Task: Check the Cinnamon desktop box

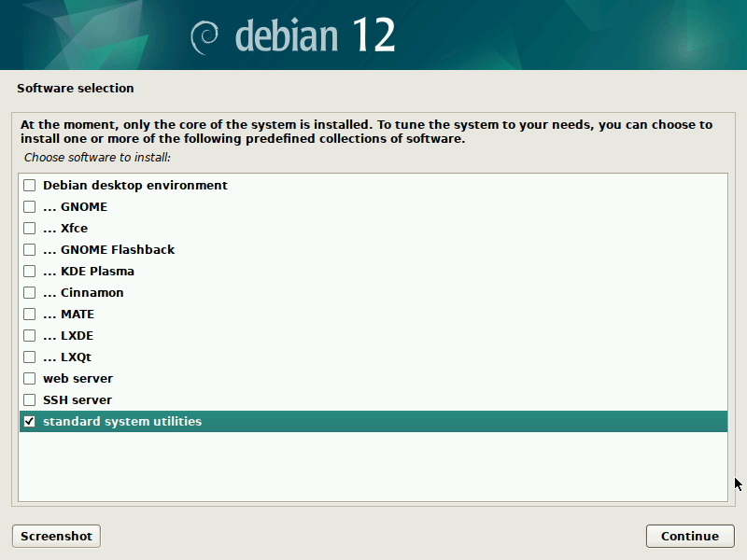Action: [x=30, y=293]
